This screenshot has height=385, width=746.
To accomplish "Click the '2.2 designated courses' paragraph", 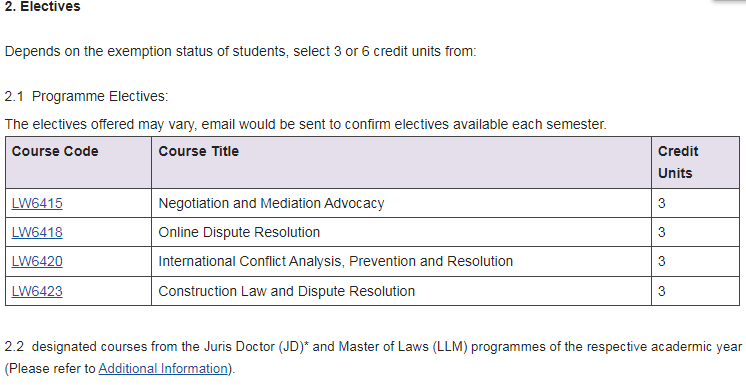I will 373,357.
